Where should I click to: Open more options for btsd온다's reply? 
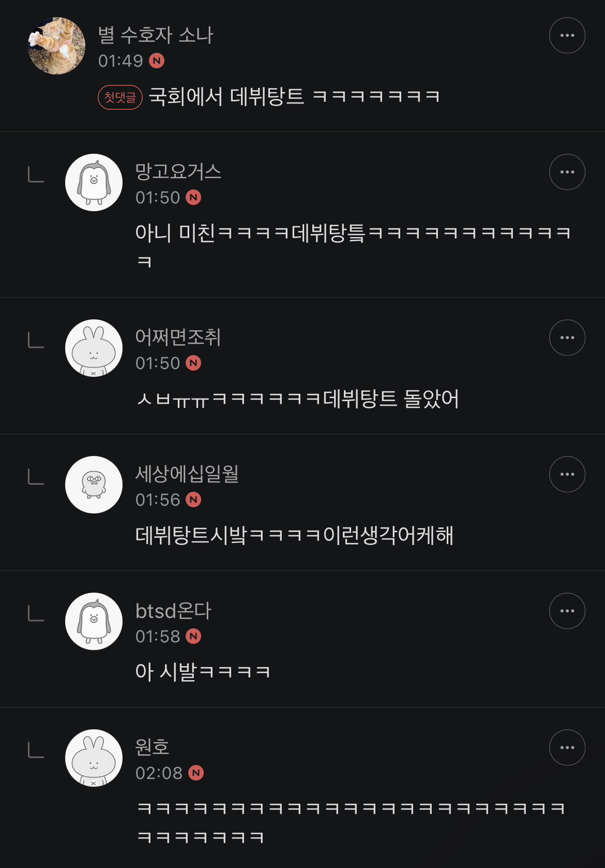coord(567,611)
